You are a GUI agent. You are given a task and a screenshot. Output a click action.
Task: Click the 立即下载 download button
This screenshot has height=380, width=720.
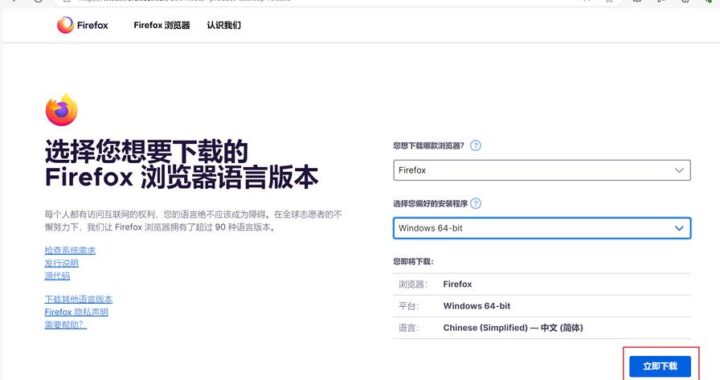660,366
